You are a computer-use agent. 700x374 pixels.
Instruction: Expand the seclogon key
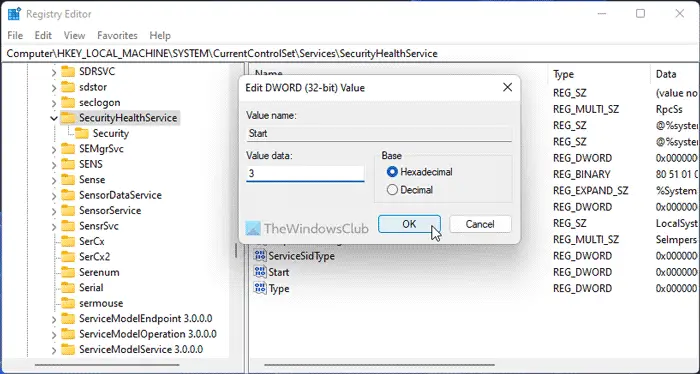54,103
